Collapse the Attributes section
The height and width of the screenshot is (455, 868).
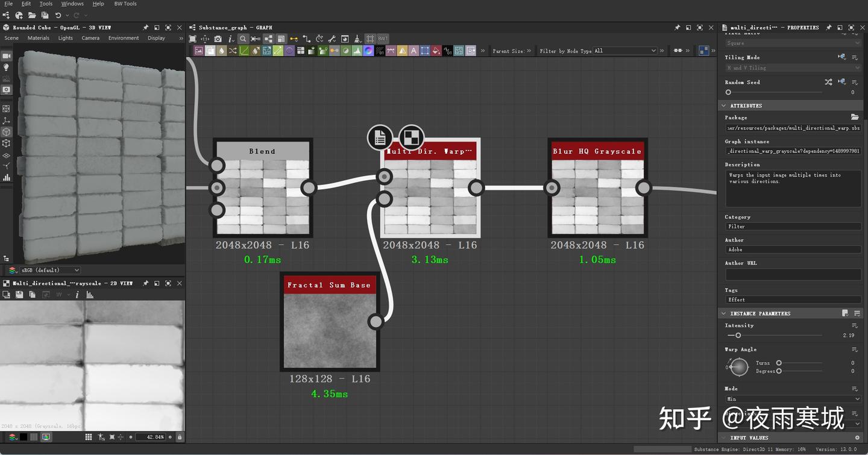(x=724, y=105)
